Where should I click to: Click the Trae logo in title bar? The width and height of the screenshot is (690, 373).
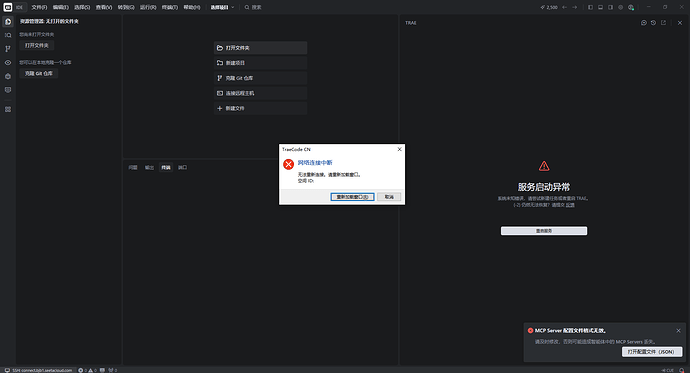pyautogui.click(x=7, y=7)
